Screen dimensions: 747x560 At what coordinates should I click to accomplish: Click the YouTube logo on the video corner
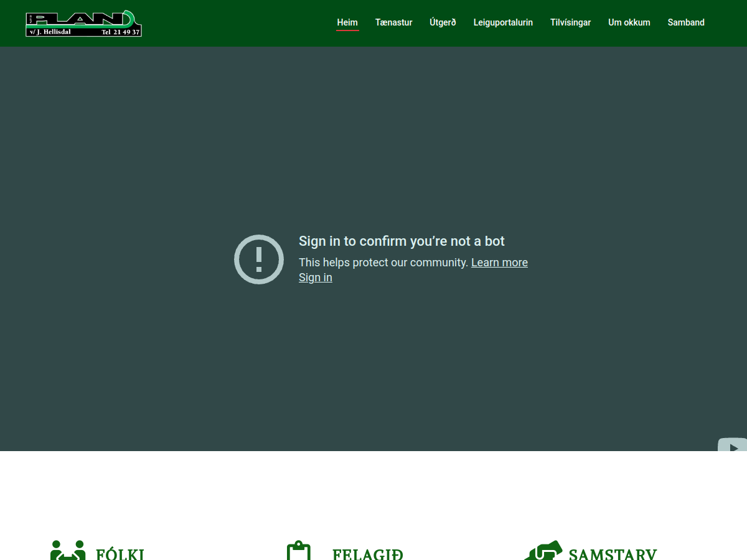tap(733, 446)
